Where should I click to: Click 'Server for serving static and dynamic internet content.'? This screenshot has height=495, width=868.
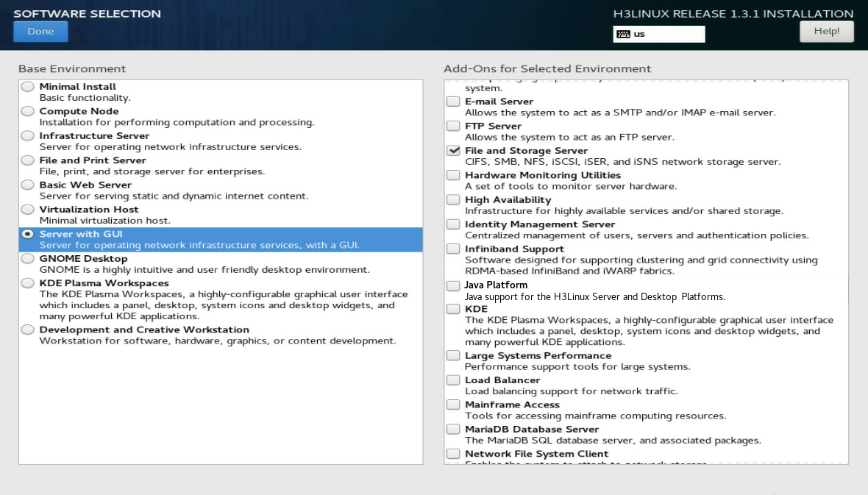[174, 196]
